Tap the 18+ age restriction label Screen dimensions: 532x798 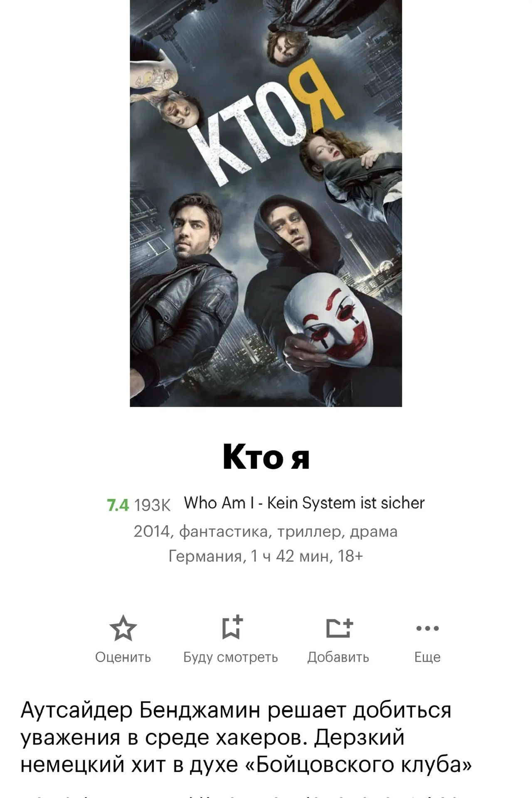(350, 556)
